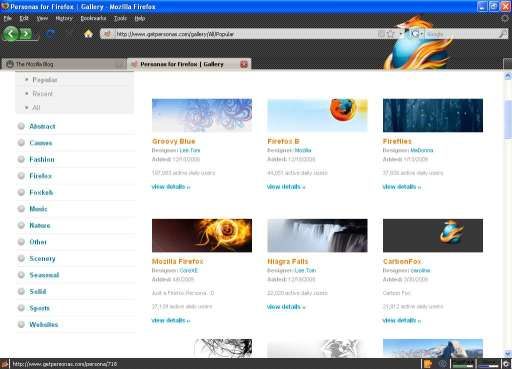This screenshot has height=369, width=512.
Task: Click the rightmost status bar icon
Action: tap(506, 364)
